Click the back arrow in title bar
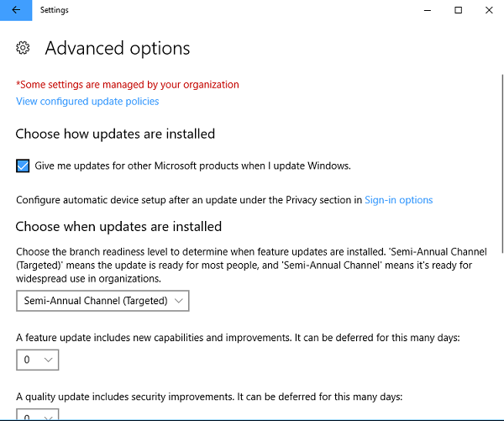 click(x=15, y=10)
